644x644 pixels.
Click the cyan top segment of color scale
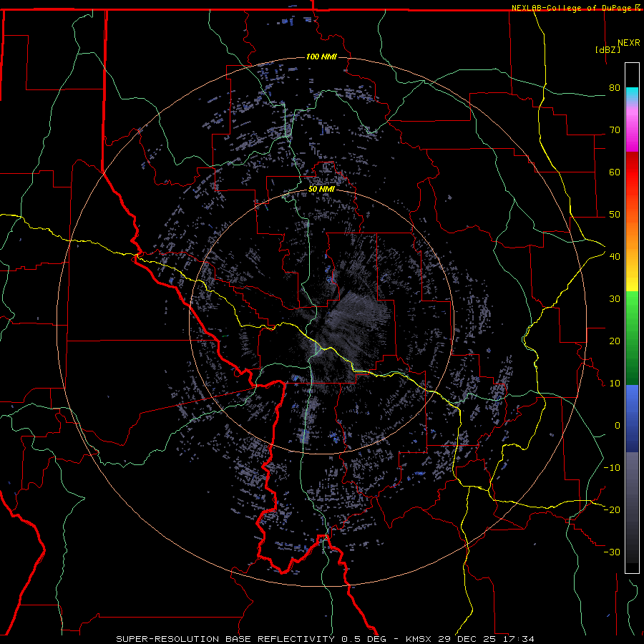[x=632, y=94]
